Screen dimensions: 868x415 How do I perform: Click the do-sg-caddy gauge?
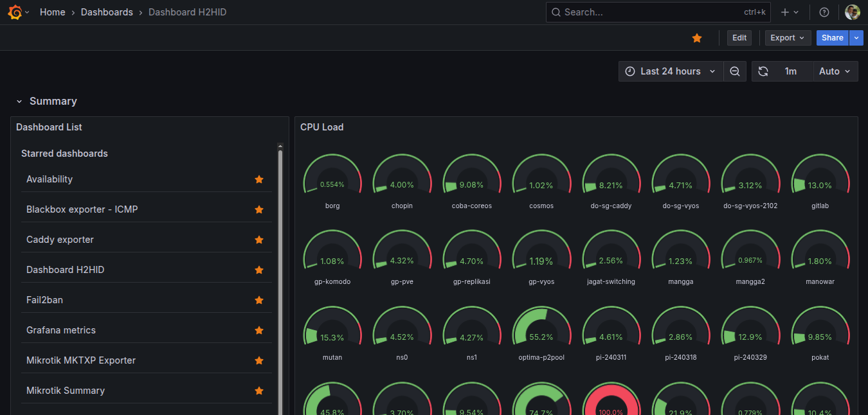(611, 175)
